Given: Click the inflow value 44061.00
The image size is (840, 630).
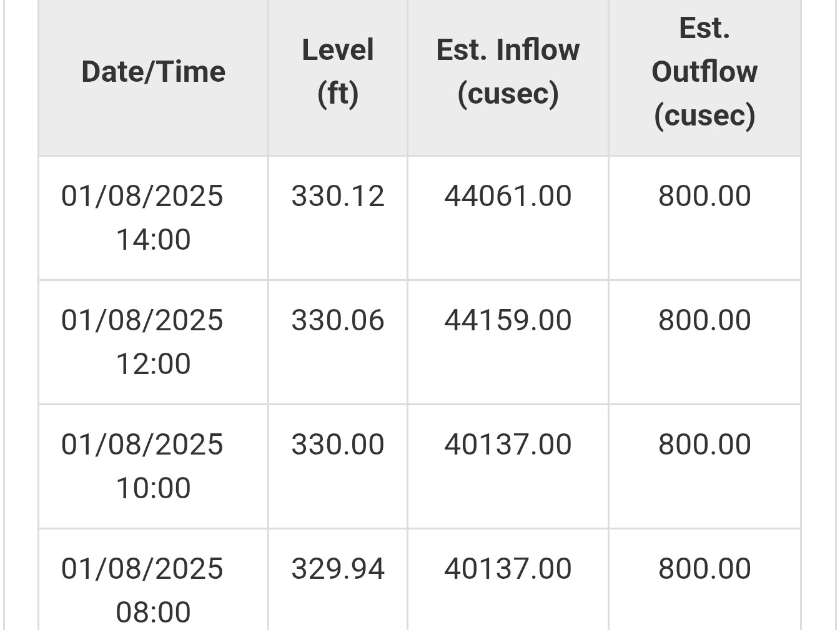Looking at the screenshot, I should tap(508, 196).
